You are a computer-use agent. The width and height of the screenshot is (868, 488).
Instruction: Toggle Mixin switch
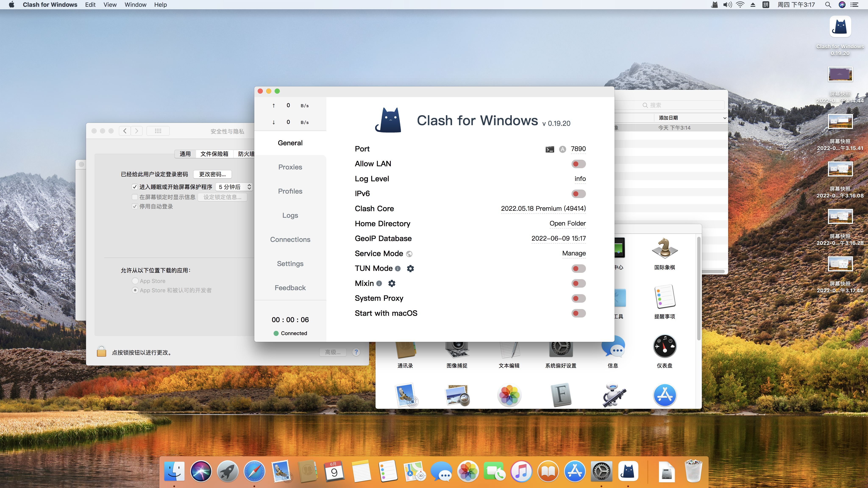(x=578, y=283)
